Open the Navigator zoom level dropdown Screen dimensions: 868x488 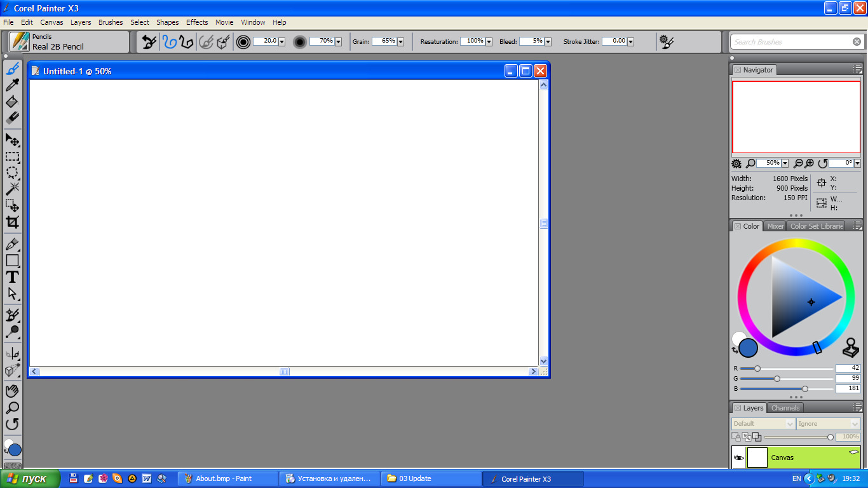point(785,163)
